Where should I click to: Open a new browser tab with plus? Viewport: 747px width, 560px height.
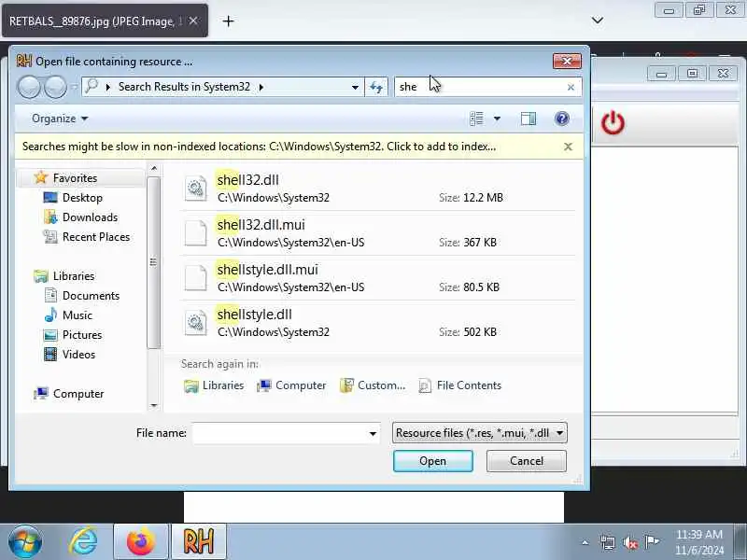pyautogui.click(x=228, y=21)
